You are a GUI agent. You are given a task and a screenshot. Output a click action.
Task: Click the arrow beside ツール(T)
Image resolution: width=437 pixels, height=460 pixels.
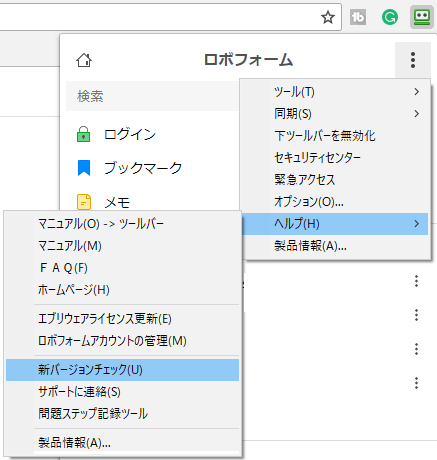[x=417, y=92]
